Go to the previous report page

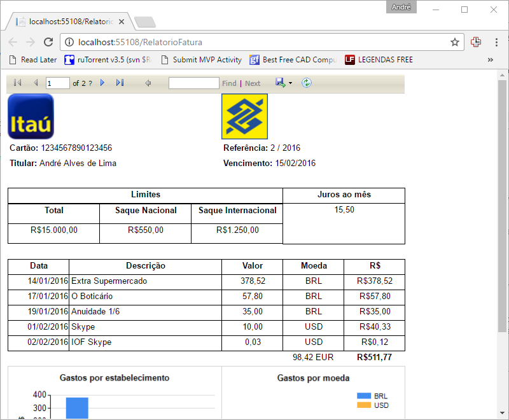pyautogui.click(x=36, y=83)
